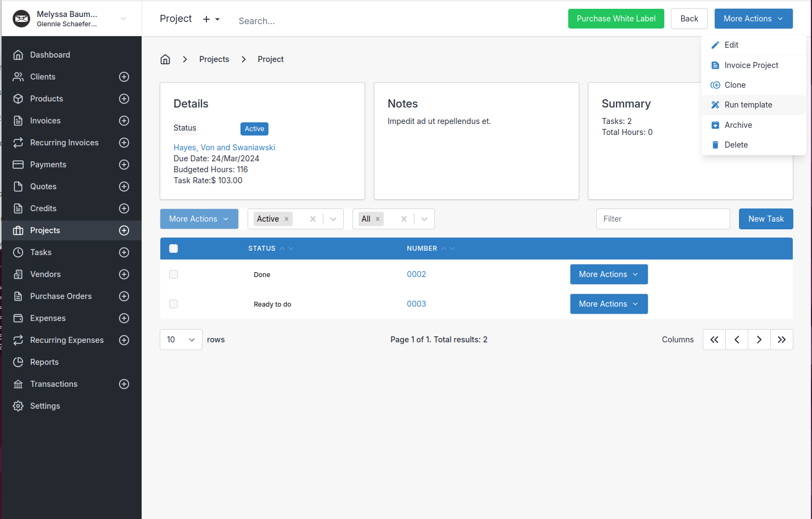Viewport: 812px width, 519px height.
Task: Click the plus icon beside Invoices
Action: [x=124, y=121]
